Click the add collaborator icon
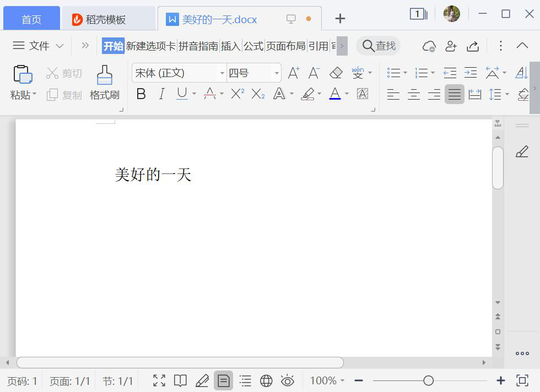 pos(451,46)
